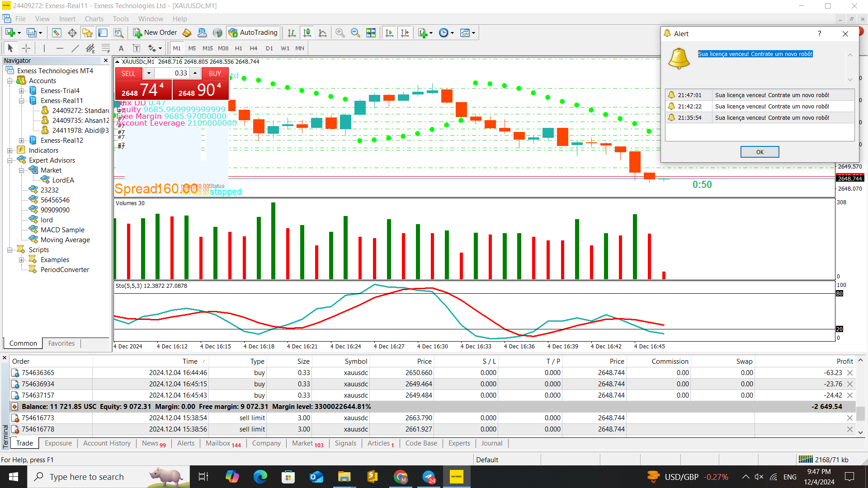The image size is (868, 488).
Task: Expand the Examples scripts folder
Action: click(x=21, y=260)
